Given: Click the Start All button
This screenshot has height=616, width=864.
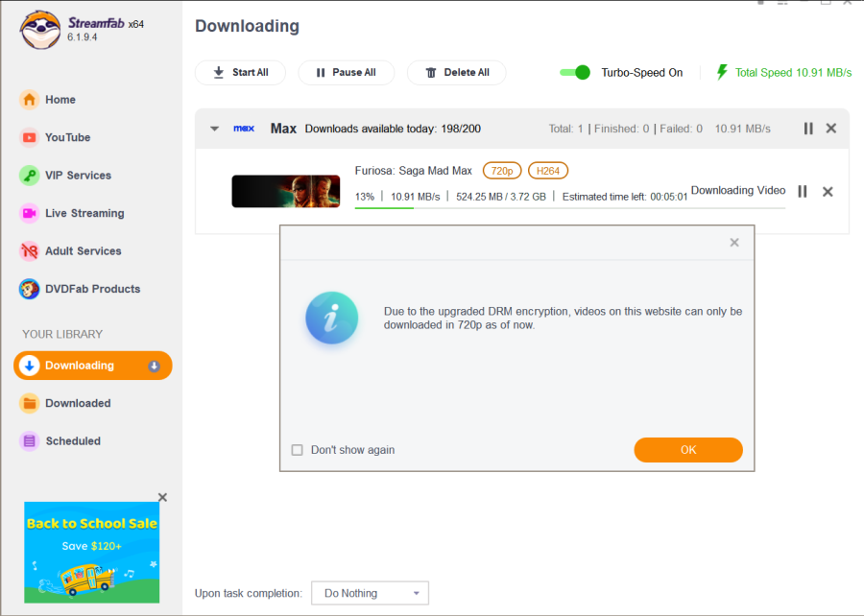Looking at the screenshot, I should pos(240,73).
